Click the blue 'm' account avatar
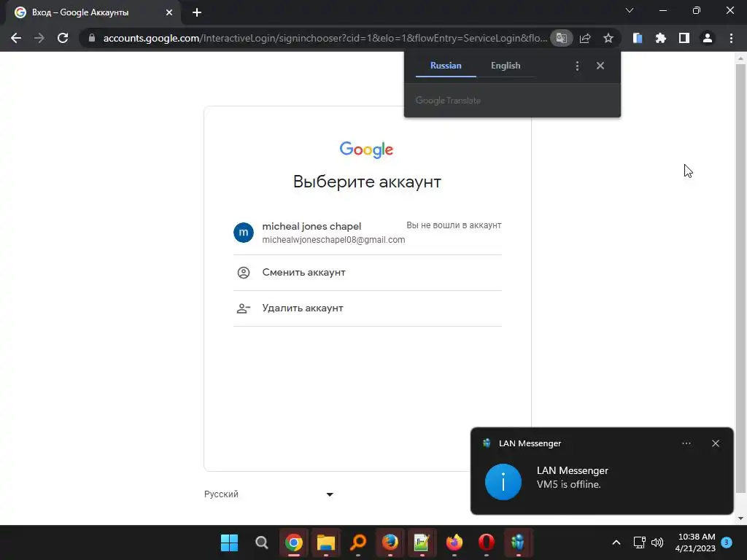 click(x=244, y=233)
